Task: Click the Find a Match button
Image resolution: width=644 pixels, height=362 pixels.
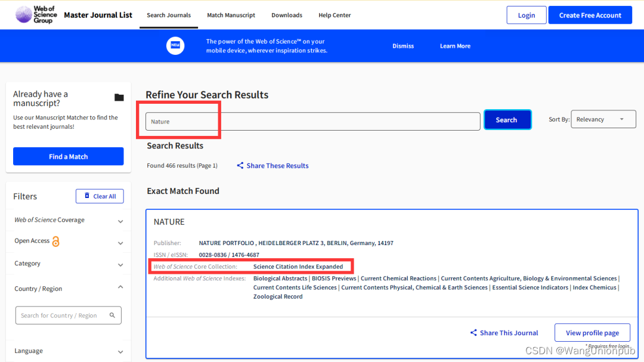Action: 68,157
